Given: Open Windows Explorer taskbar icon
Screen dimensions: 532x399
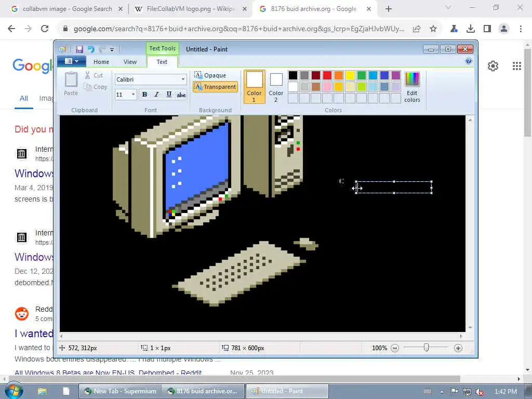Looking at the screenshot, I should tap(42, 391).
